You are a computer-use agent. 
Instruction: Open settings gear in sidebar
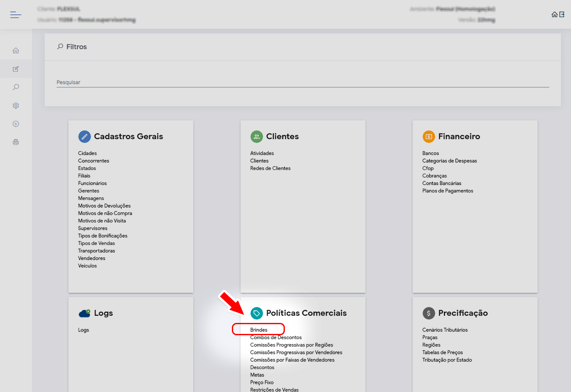point(16,106)
